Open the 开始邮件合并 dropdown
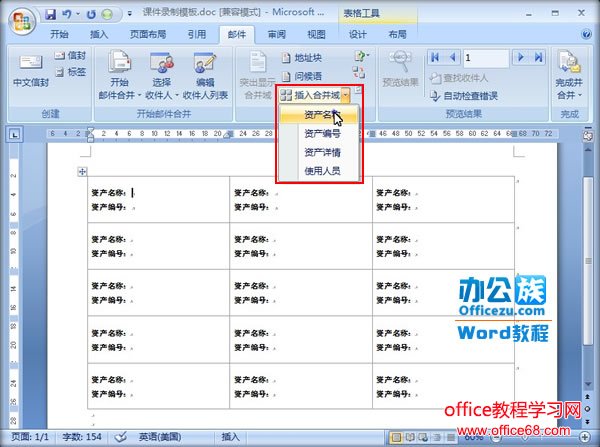The width and height of the screenshot is (600, 447). [x=119, y=76]
